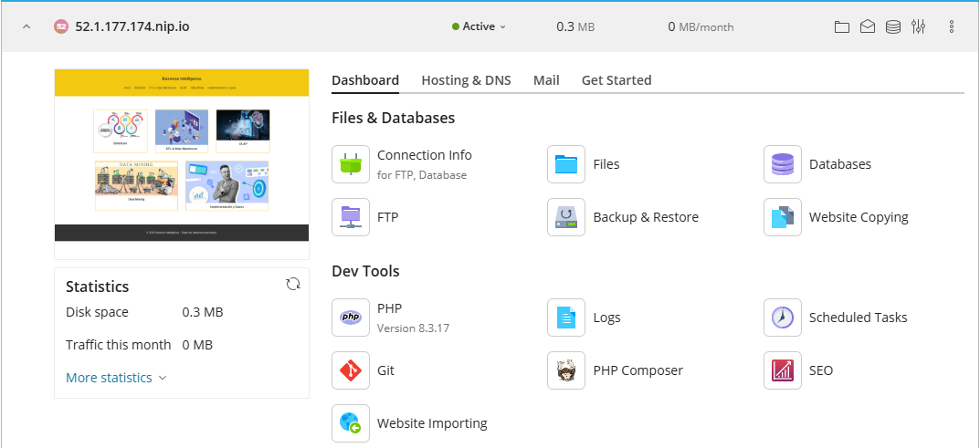This screenshot has height=448, width=980.
Task: Click the website preview thumbnail
Action: tap(182, 155)
